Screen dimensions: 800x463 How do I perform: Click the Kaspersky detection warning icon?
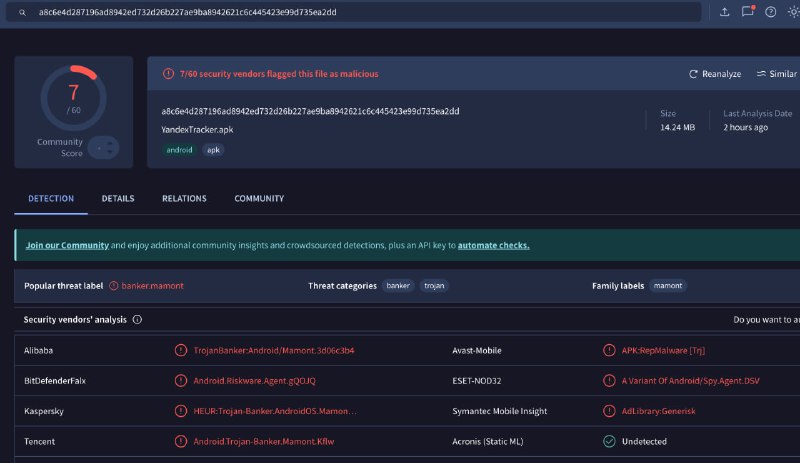[x=181, y=411]
